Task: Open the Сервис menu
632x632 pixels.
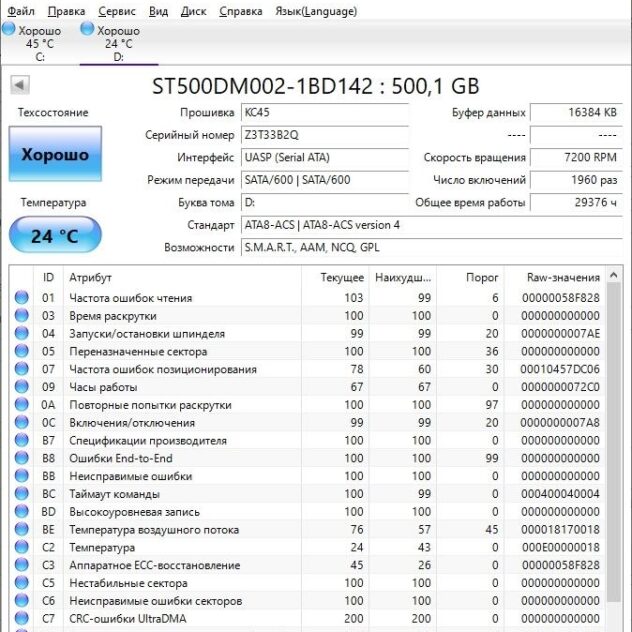Action: pos(117,11)
